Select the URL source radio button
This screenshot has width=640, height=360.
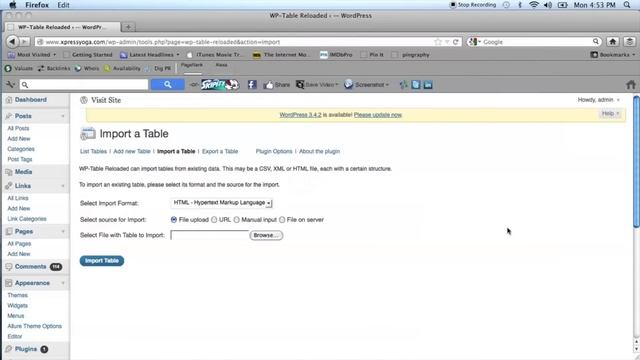point(214,220)
